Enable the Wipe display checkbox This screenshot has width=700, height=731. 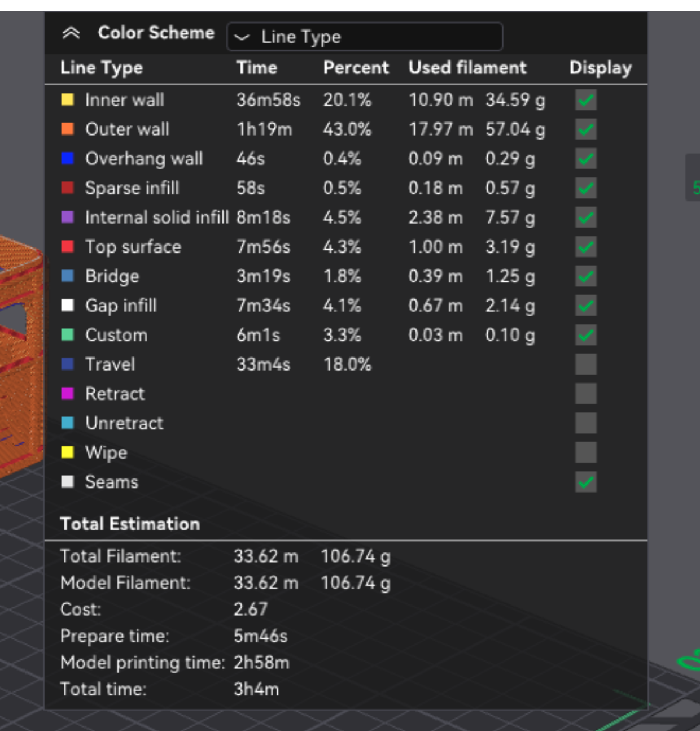coord(587,452)
